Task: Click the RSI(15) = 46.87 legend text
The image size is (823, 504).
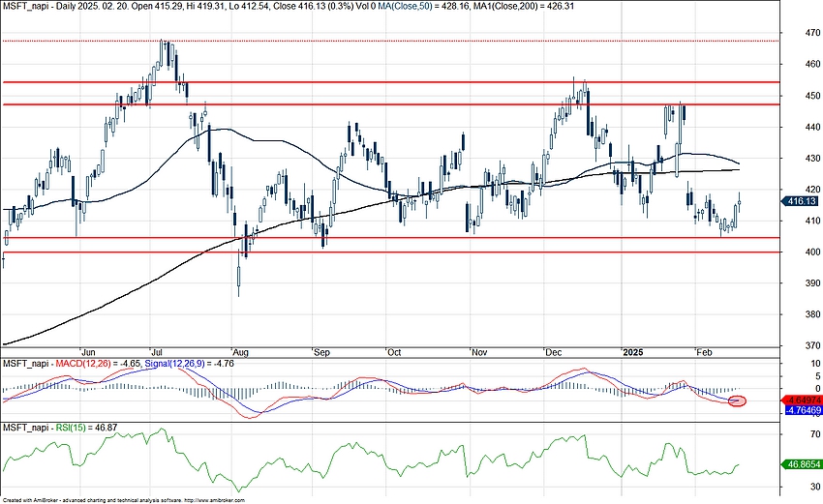Action: [x=86, y=428]
